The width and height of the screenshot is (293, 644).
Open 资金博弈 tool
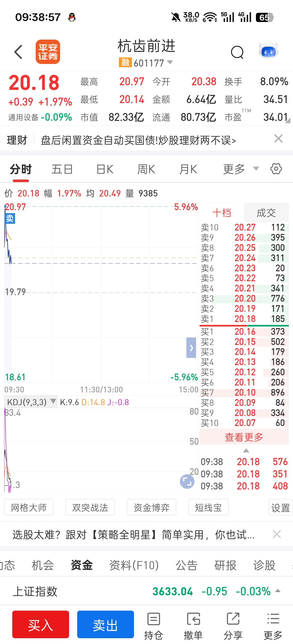pyautogui.click(x=151, y=508)
